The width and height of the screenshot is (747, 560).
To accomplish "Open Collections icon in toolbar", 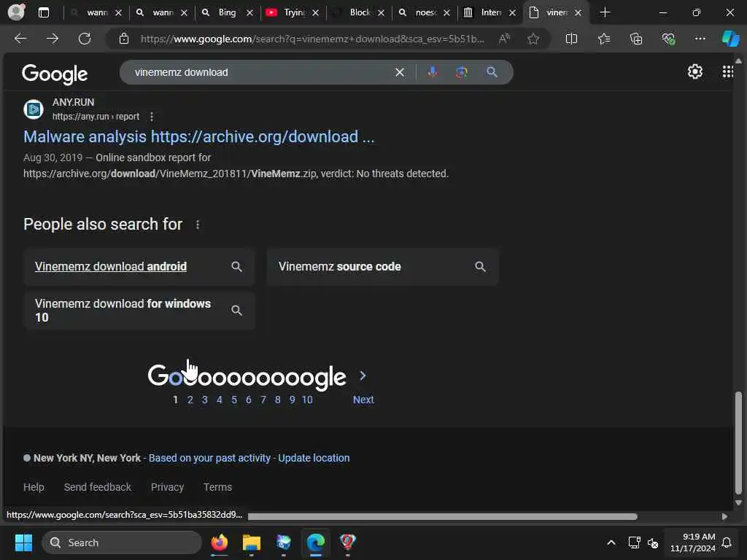I will click(x=636, y=39).
